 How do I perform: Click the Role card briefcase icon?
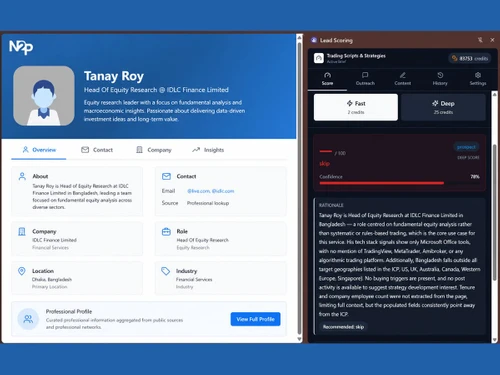point(166,231)
